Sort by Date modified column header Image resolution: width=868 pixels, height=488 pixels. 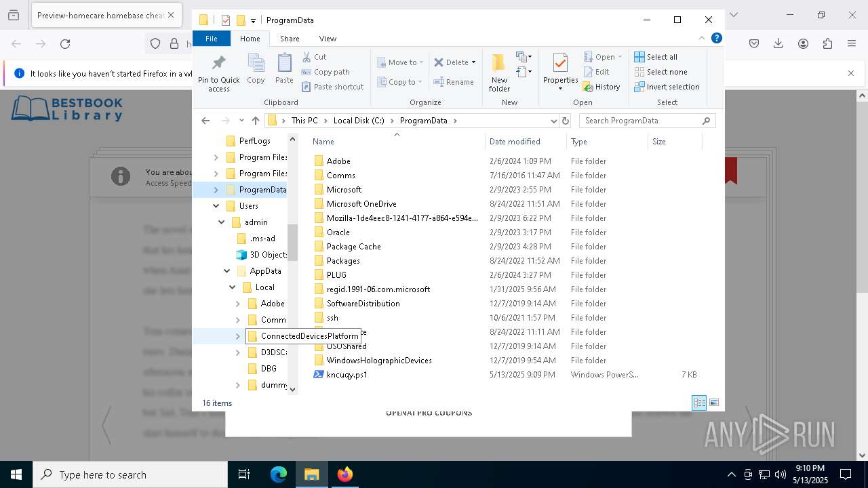[x=526, y=142]
